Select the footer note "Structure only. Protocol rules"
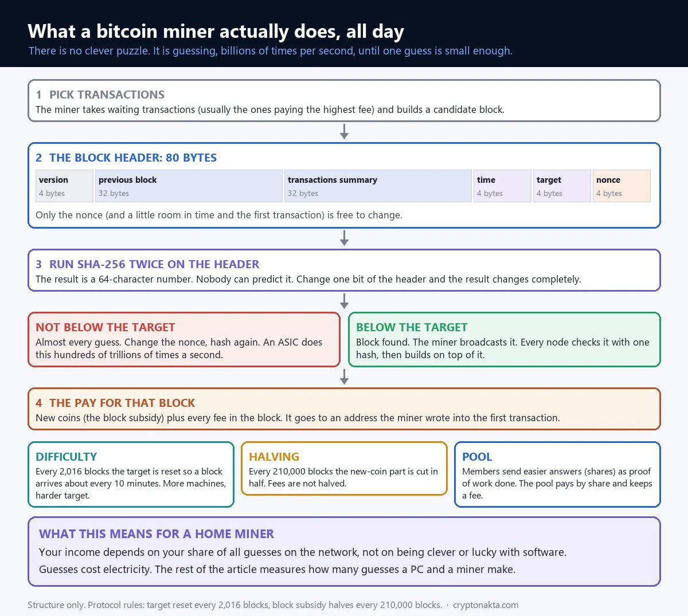The height and width of the screenshot is (616, 688). (x=235, y=605)
